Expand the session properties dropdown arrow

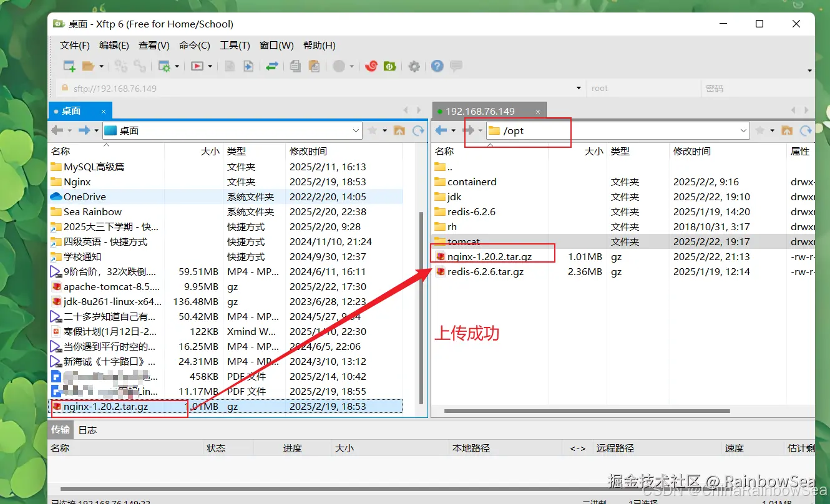click(x=177, y=66)
